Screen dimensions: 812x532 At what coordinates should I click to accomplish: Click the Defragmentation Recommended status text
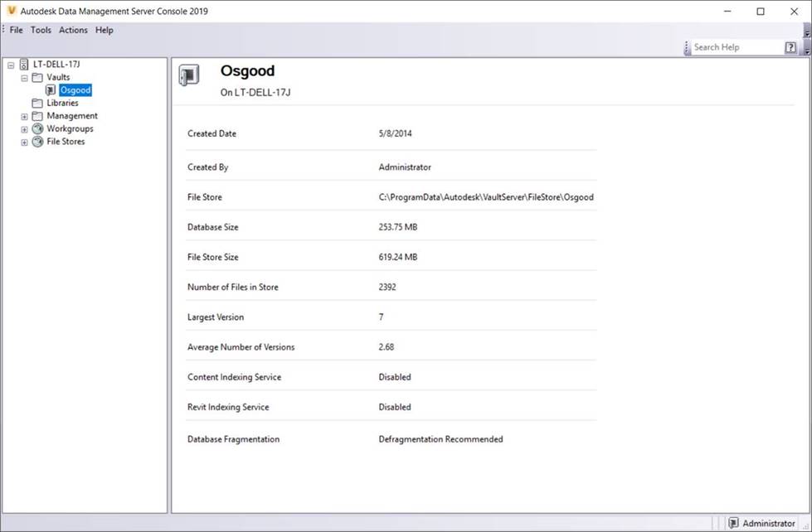point(440,439)
